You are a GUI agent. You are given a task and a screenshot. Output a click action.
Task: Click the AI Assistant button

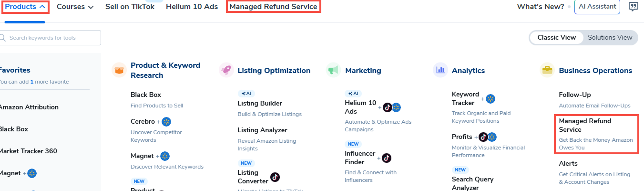coord(597,7)
